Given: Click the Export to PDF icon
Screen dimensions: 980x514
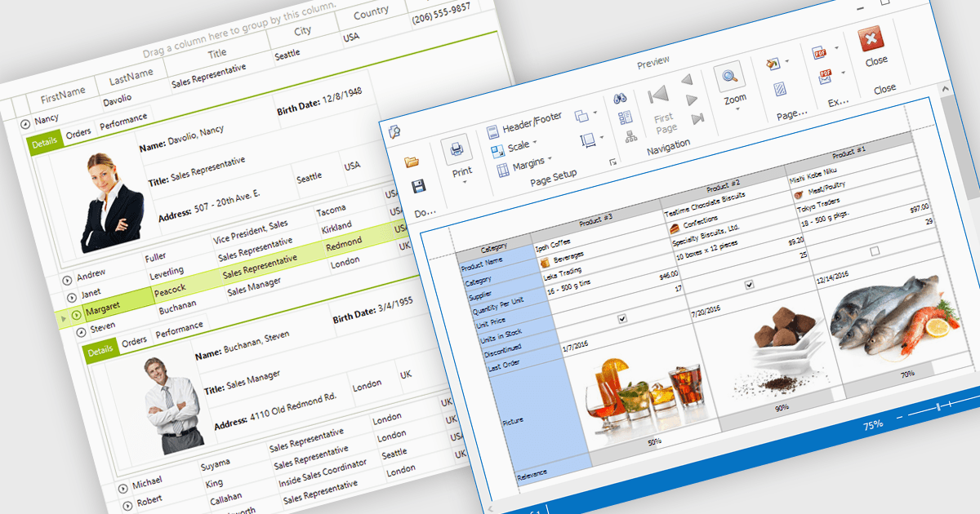Looking at the screenshot, I should [x=820, y=54].
